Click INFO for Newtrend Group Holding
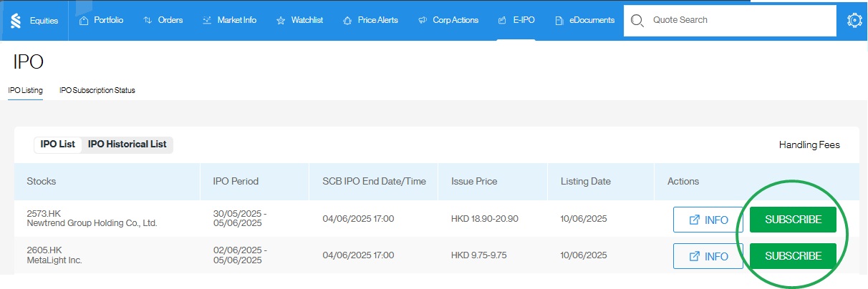 click(708, 220)
